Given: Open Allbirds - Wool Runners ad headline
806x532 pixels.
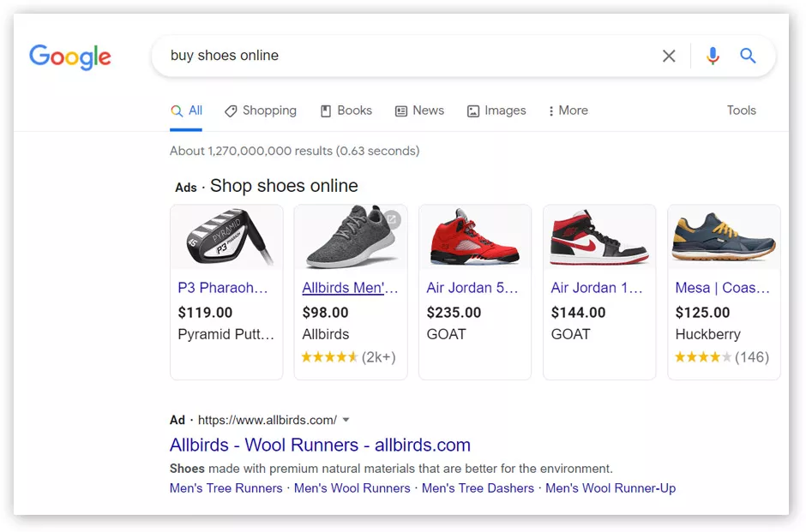Looking at the screenshot, I should [320, 445].
